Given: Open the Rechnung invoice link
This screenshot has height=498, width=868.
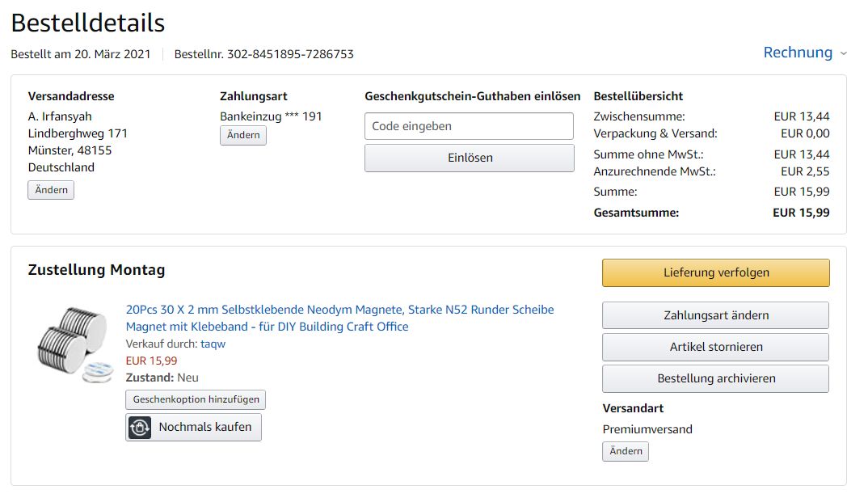Looking at the screenshot, I should click(x=797, y=53).
